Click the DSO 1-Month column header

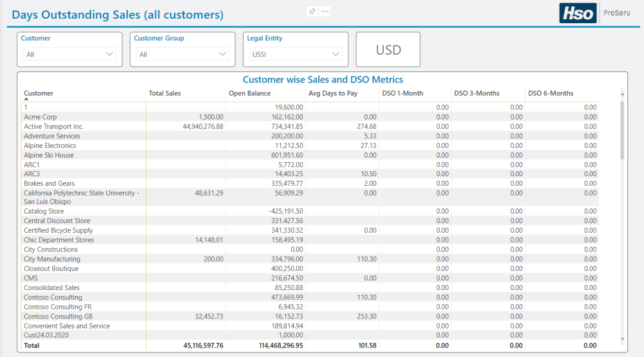pos(402,93)
